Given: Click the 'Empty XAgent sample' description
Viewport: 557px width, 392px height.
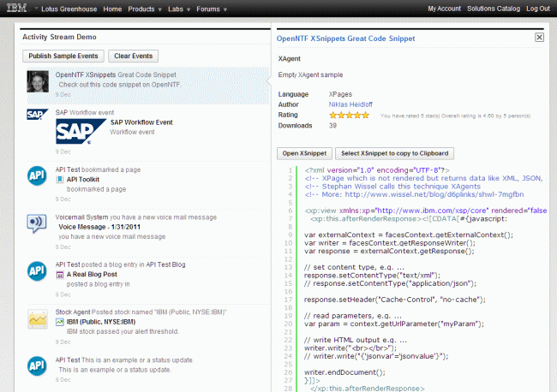Looking at the screenshot, I should (x=310, y=74).
